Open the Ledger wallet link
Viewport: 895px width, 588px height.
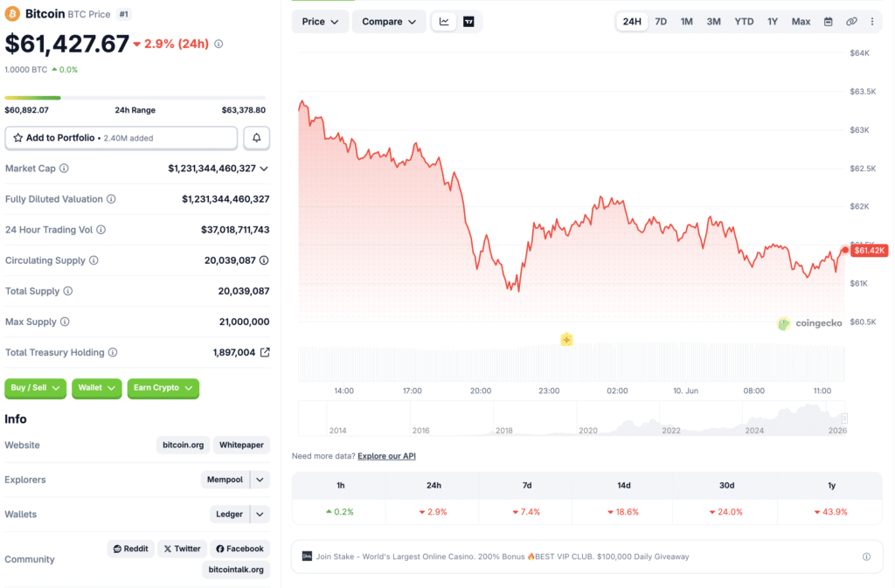tap(230, 515)
